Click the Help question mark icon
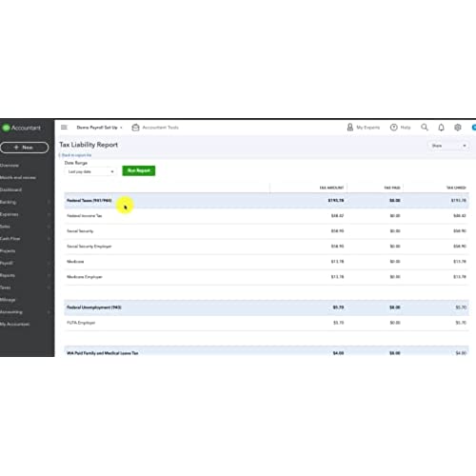476x476 pixels. [x=393, y=128]
